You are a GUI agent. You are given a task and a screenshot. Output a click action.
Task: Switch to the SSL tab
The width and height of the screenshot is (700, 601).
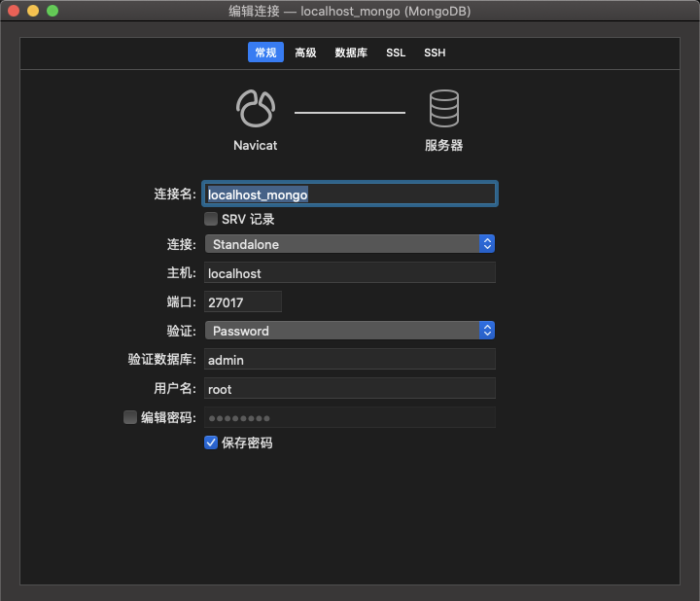point(396,53)
